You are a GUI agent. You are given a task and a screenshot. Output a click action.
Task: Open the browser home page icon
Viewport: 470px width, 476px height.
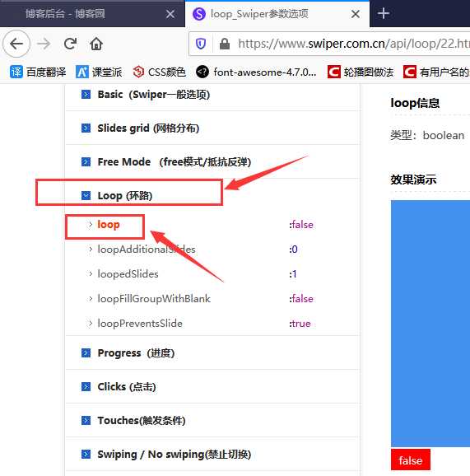click(96, 44)
